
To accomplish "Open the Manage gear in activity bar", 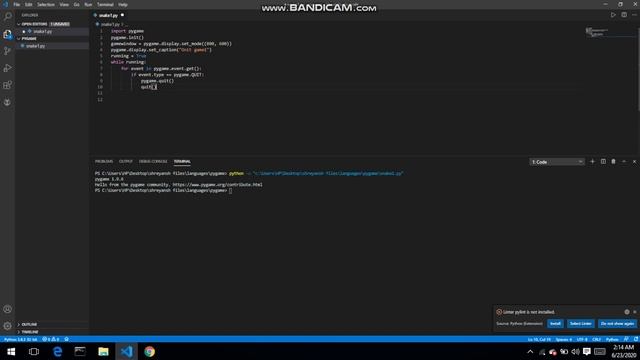I will point(7,326).
